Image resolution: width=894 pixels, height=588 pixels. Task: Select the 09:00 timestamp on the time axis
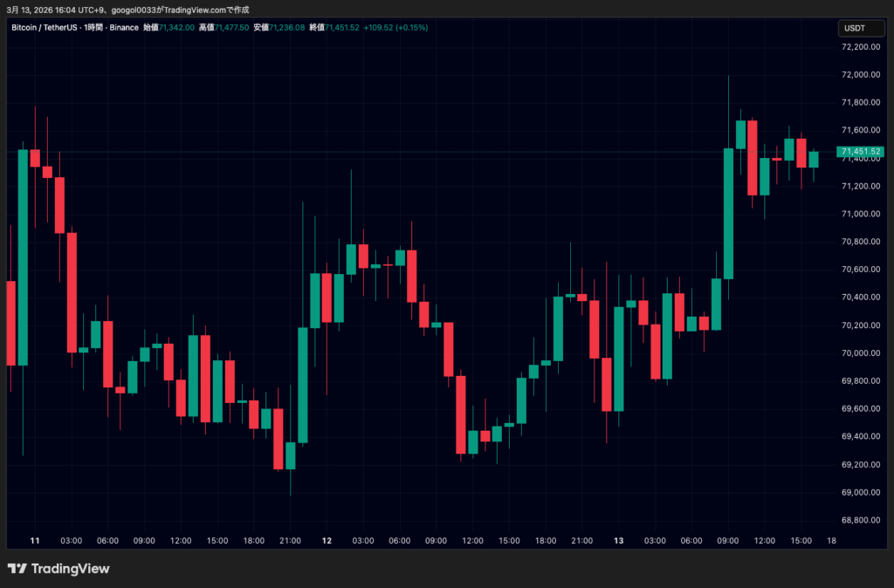[x=144, y=540]
